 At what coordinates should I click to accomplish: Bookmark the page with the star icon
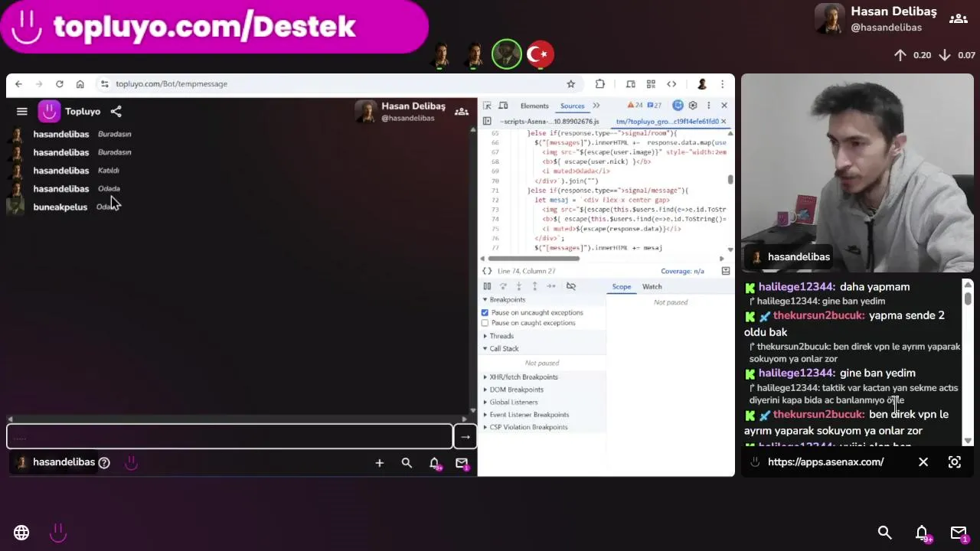[570, 84]
